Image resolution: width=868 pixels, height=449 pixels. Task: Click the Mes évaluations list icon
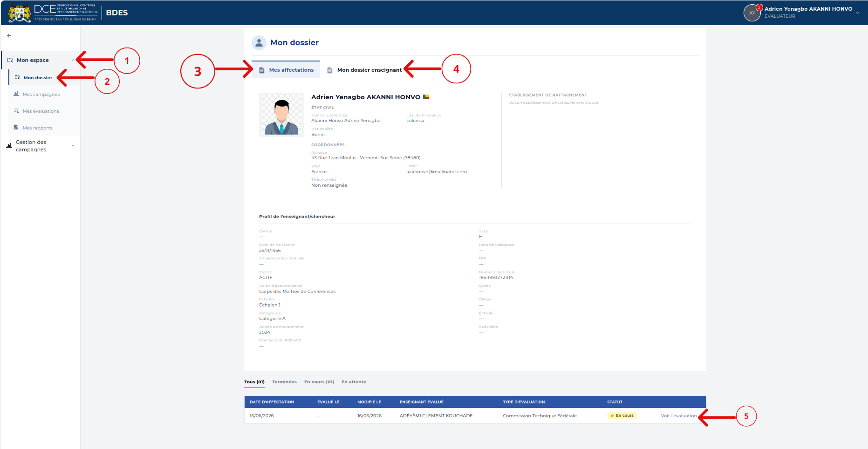pyautogui.click(x=16, y=111)
